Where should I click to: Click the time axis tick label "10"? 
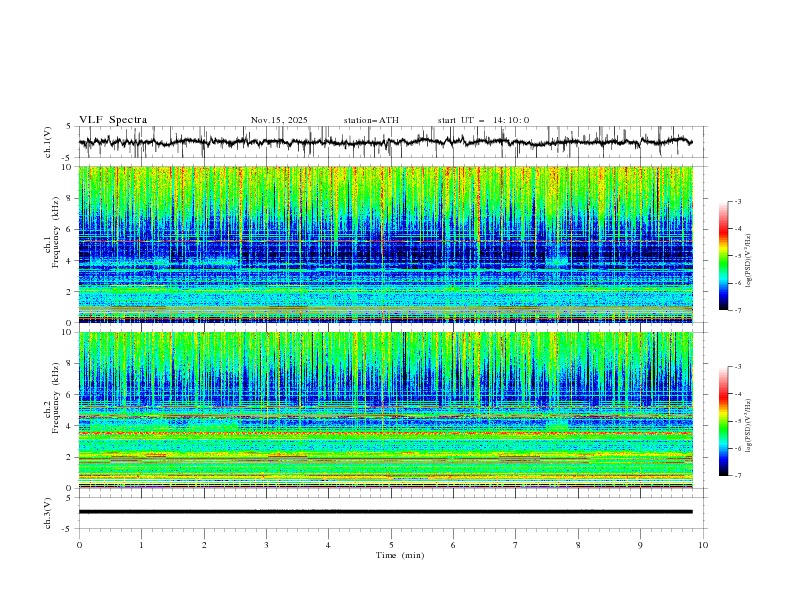[x=703, y=545]
